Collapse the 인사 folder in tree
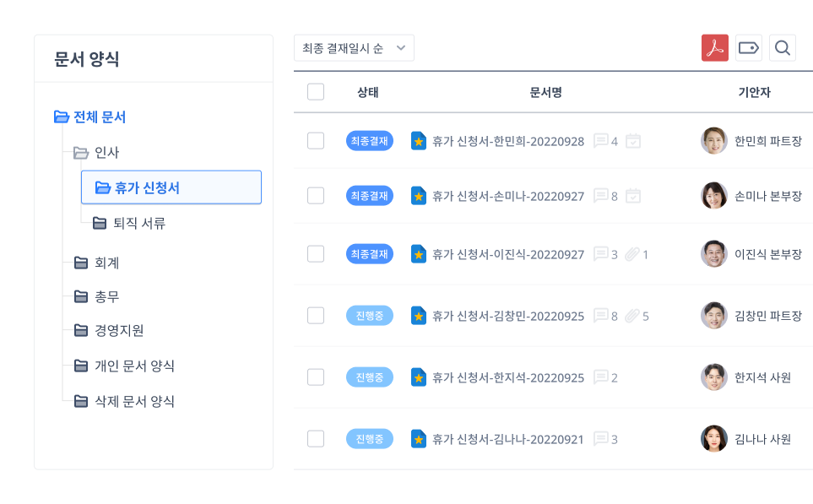Image resolution: width=813 pixels, height=504 pixels. pyautogui.click(x=81, y=153)
